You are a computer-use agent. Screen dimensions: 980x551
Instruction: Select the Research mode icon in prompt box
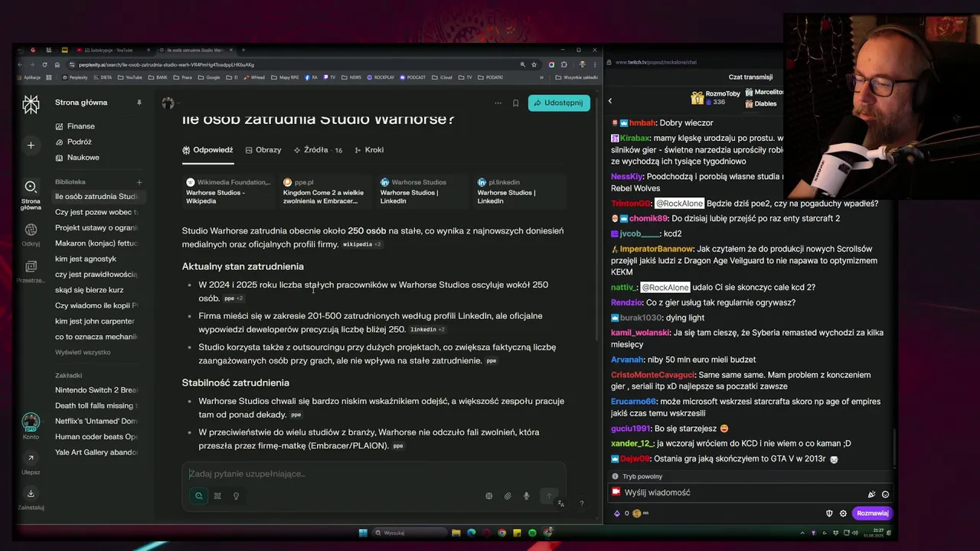click(x=217, y=496)
